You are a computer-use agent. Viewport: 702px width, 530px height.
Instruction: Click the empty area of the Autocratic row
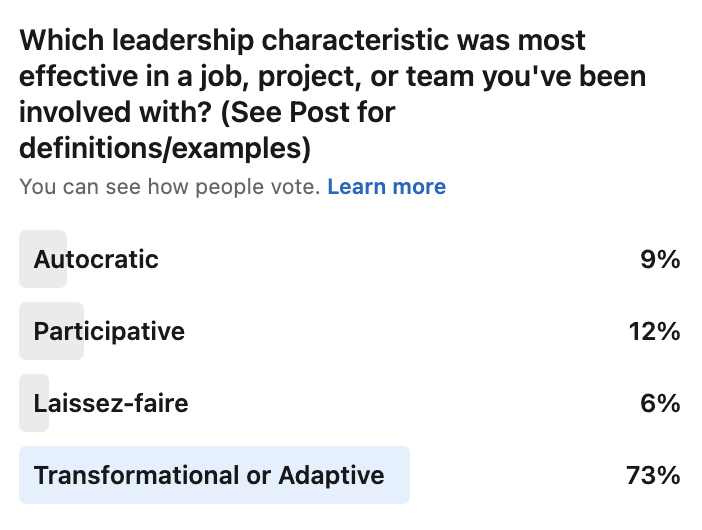coord(398,259)
